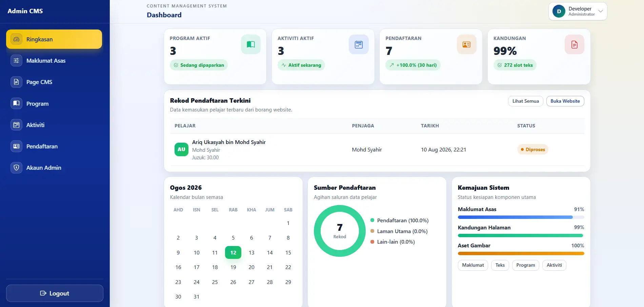Click the Page CMS document icon
The width and height of the screenshot is (644, 307).
click(x=16, y=82)
